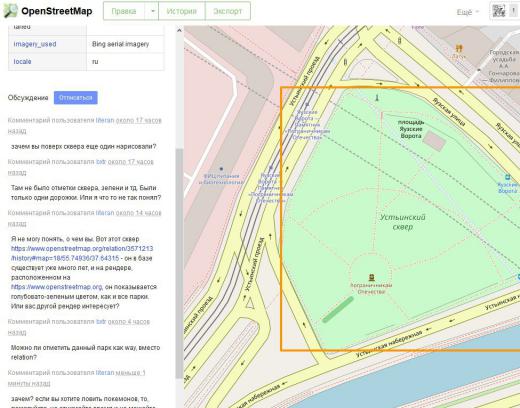Viewport: 520px width, 408px height.
Task: Collapse sidebar using the top scroll arrow
Action: coord(179,30)
